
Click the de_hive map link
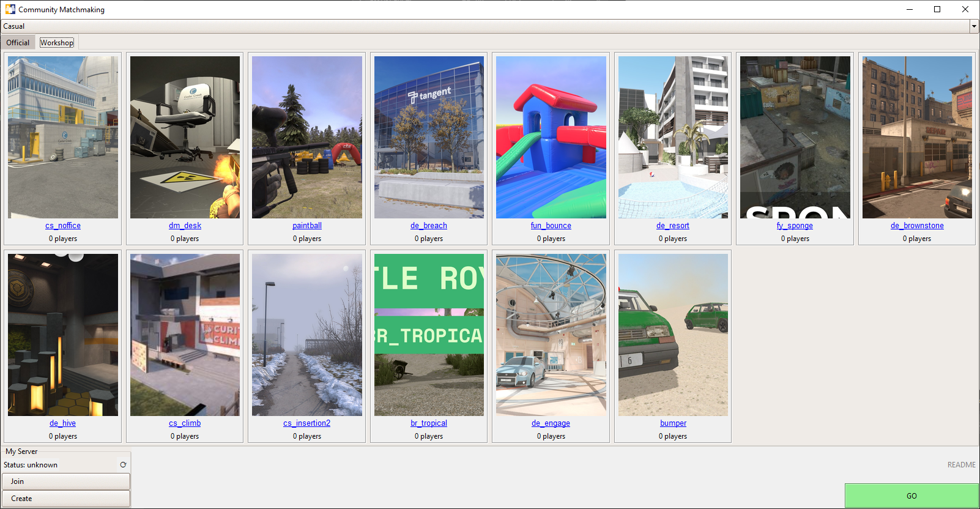pos(62,423)
